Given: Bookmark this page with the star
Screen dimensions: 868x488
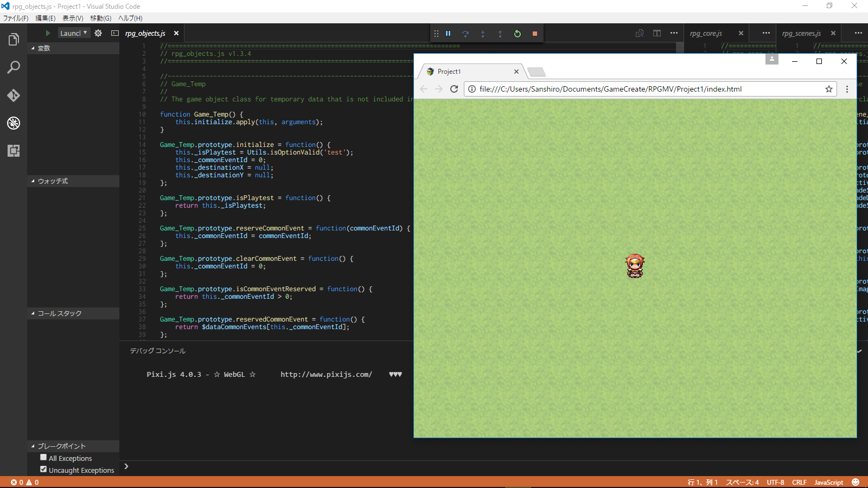Looking at the screenshot, I should pyautogui.click(x=829, y=89).
